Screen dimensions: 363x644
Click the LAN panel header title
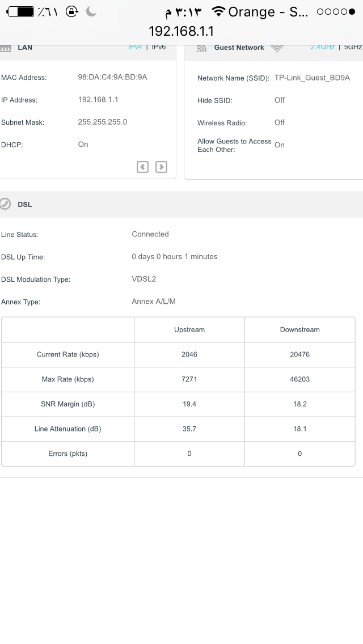point(25,48)
